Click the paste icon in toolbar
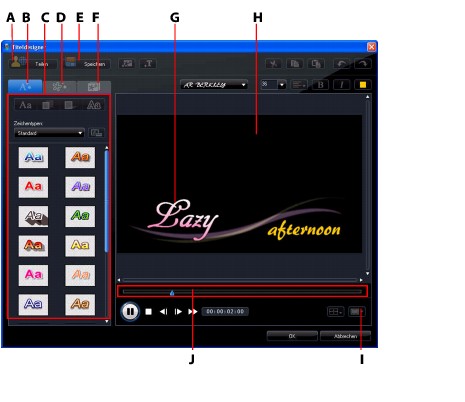The height and width of the screenshot is (402, 465). click(316, 64)
